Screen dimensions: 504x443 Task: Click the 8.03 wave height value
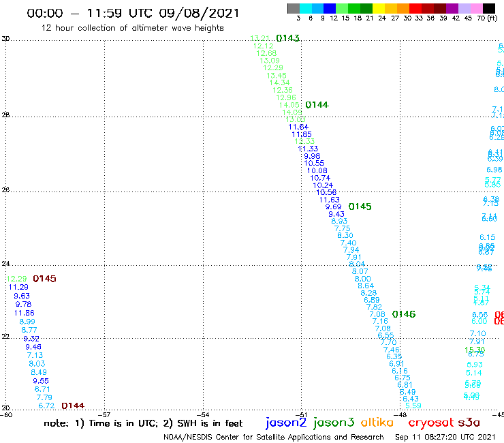tap(37, 363)
